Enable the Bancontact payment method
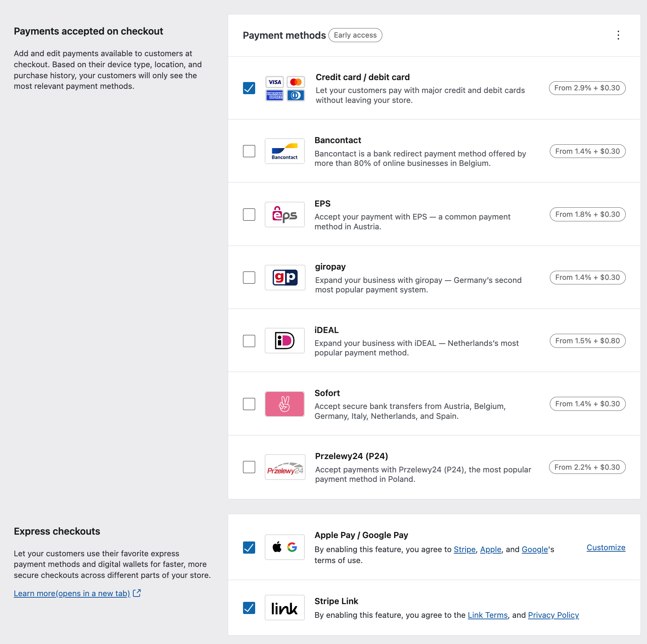647x644 pixels. click(249, 151)
